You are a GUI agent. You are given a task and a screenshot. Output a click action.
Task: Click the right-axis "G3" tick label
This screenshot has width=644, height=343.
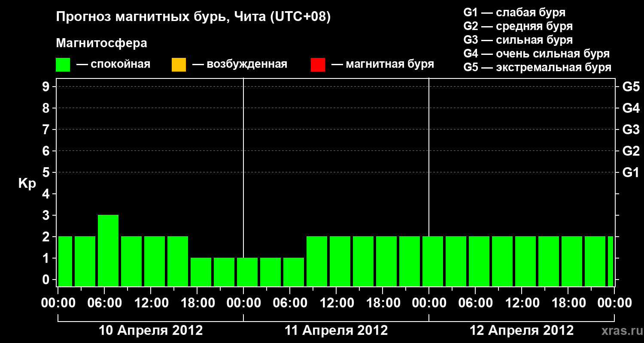(x=631, y=129)
